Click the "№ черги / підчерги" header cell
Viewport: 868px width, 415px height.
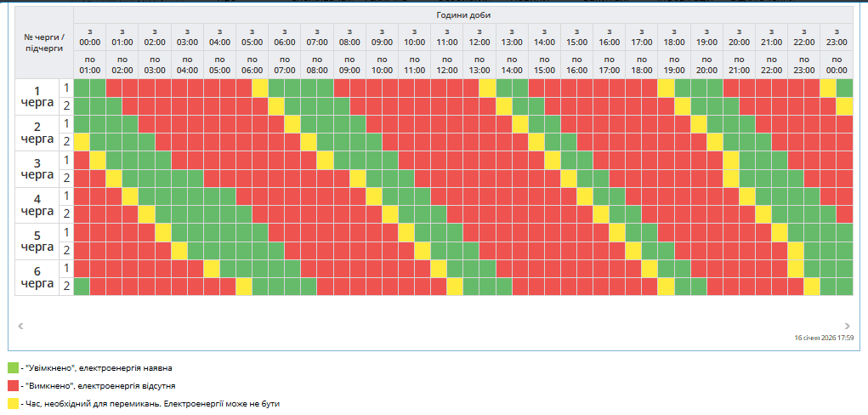tap(44, 43)
